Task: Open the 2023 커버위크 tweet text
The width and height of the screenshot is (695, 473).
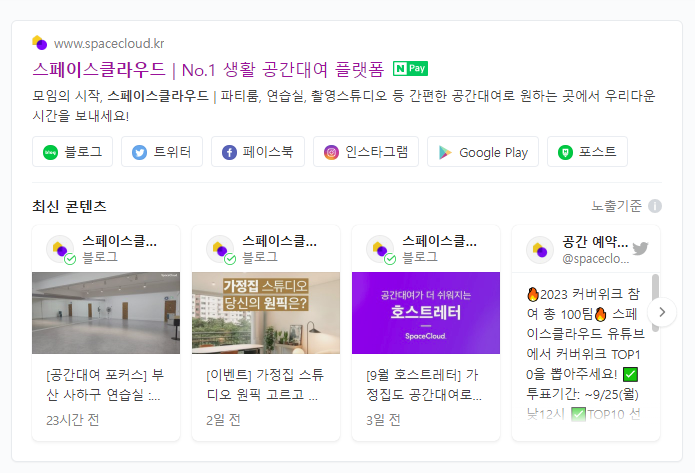Action: (x=585, y=354)
